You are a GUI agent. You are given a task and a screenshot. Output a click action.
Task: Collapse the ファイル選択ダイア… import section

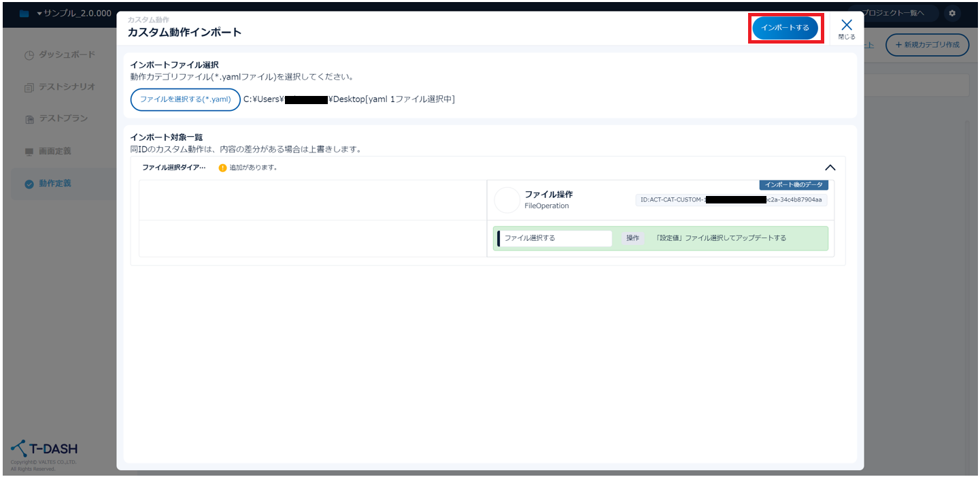click(x=830, y=167)
